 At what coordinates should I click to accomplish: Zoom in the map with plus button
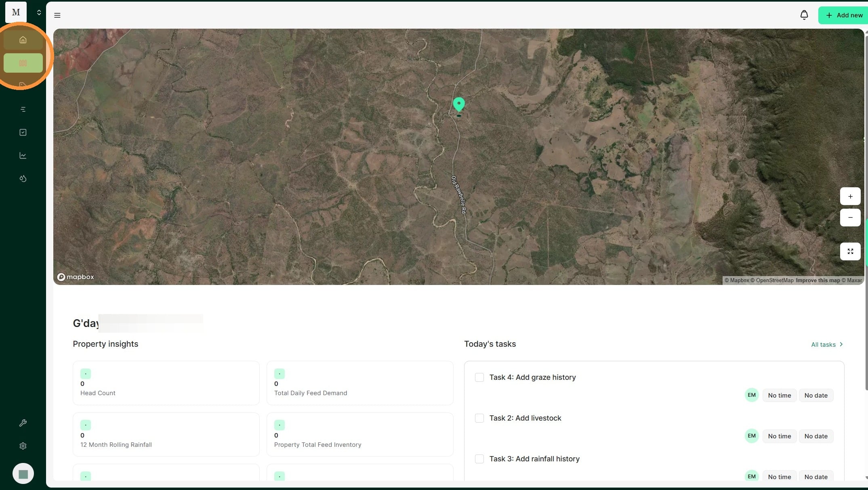[x=850, y=197]
